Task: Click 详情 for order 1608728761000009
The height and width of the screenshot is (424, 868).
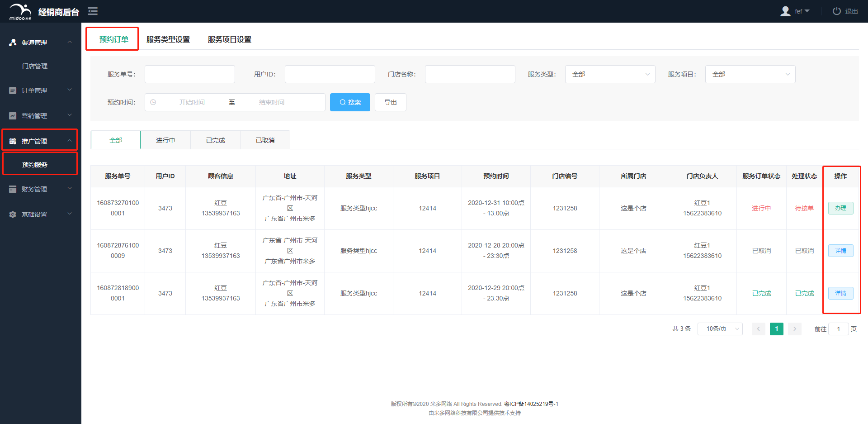Action: coord(840,251)
